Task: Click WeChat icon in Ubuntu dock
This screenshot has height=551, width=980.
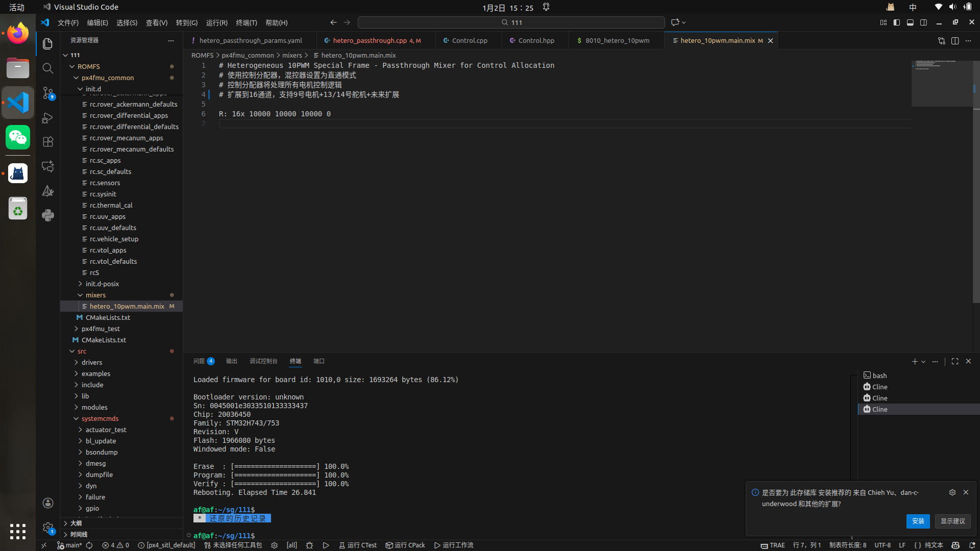Action: click(18, 137)
